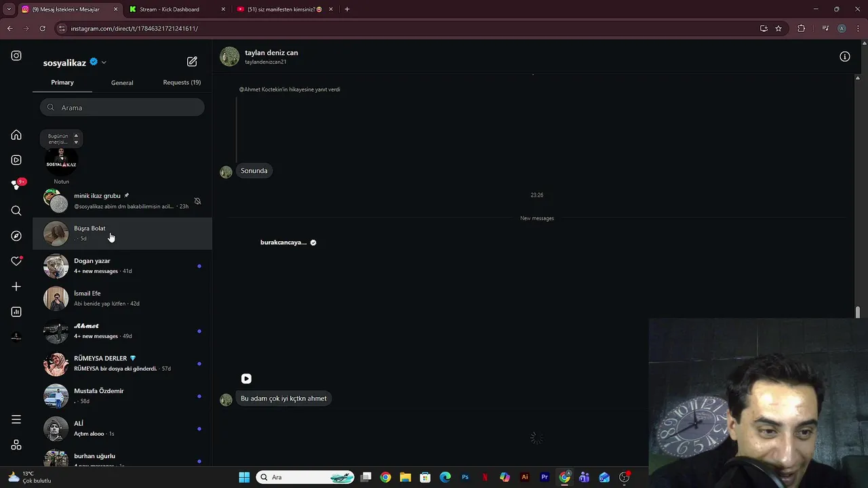This screenshot has width=868, height=488.
Task: Click note bubble down arrow
Action: pyautogui.click(x=76, y=142)
